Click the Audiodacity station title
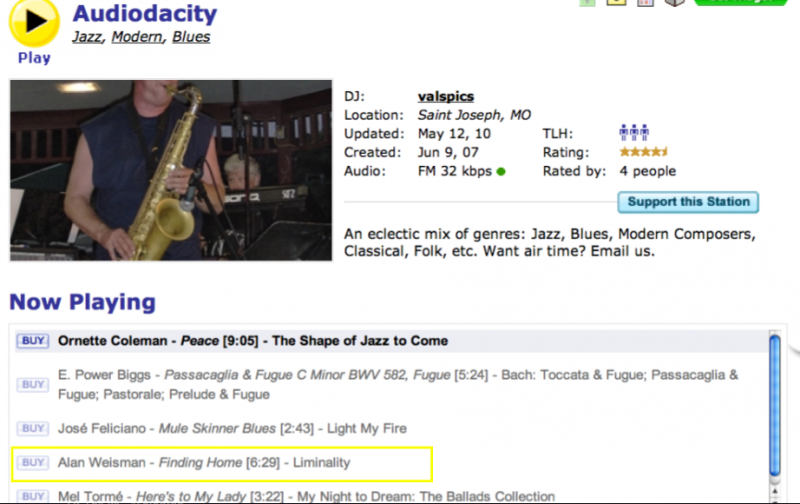 (144, 14)
